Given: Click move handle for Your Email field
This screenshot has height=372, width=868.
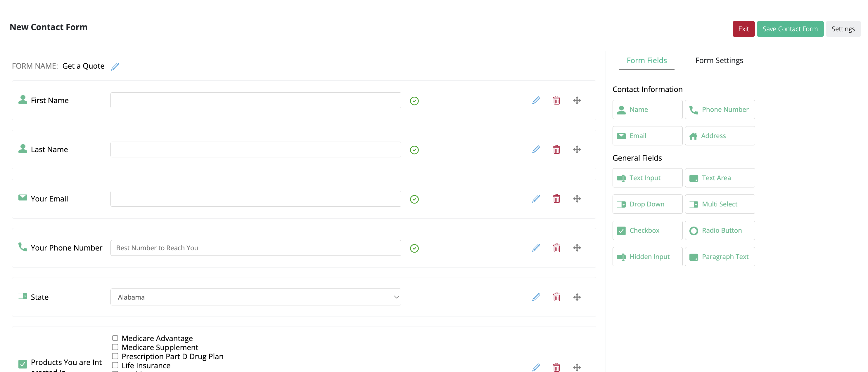Looking at the screenshot, I should [577, 199].
